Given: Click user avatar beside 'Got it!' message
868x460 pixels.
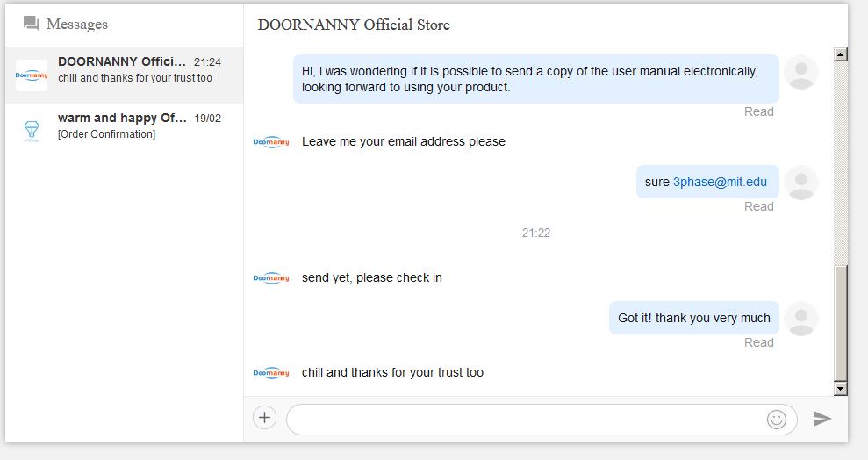Looking at the screenshot, I should pyautogui.click(x=801, y=319).
